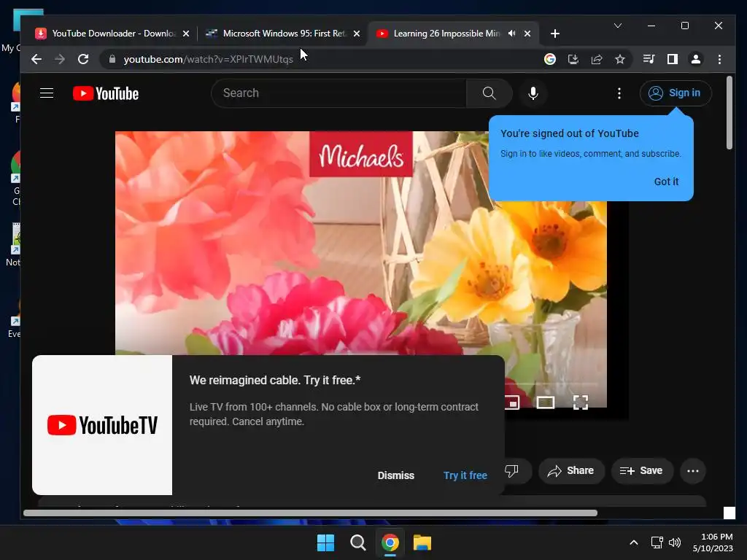Open Windows taskbar search
This screenshot has height=560, width=747.
coord(357,542)
